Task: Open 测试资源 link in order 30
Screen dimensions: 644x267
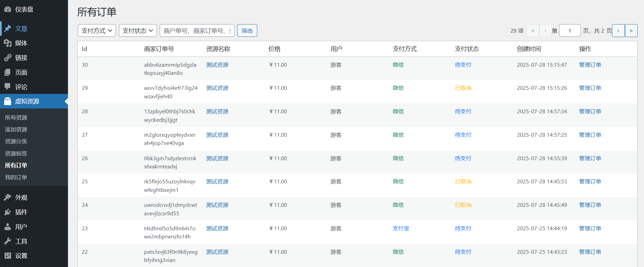Action: pyautogui.click(x=217, y=65)
